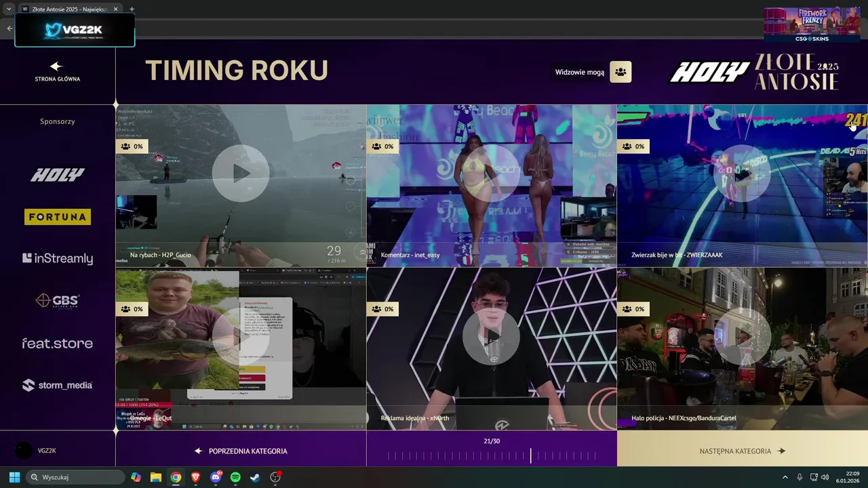Open Copilot from the taskbar
868x488 pixels.
click(136, 477)
